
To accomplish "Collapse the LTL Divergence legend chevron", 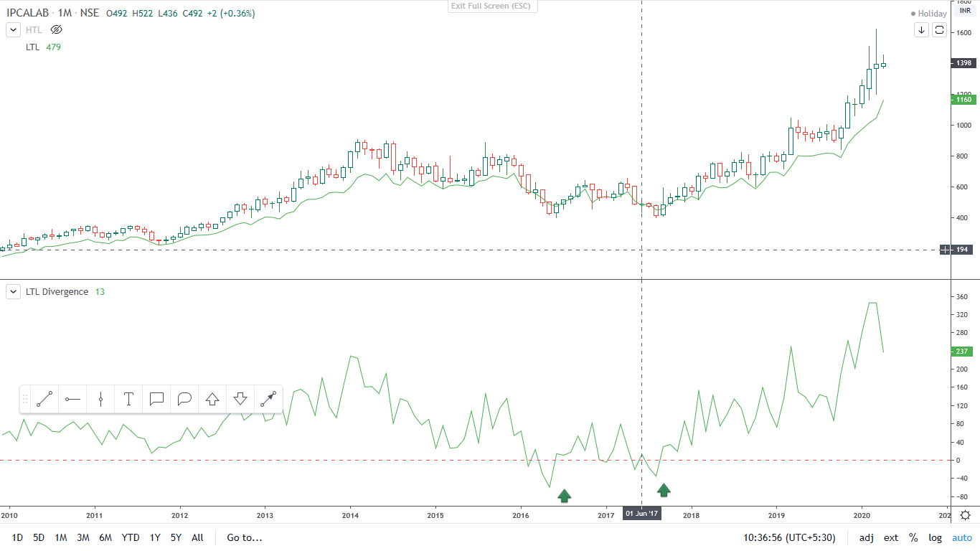I will 13,291.
